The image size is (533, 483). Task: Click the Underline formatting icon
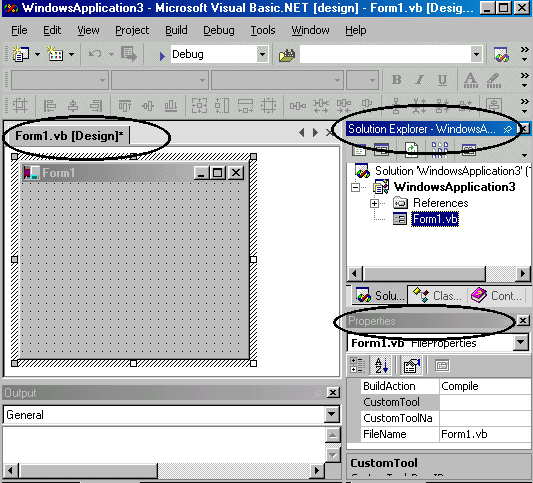(442, 80)
